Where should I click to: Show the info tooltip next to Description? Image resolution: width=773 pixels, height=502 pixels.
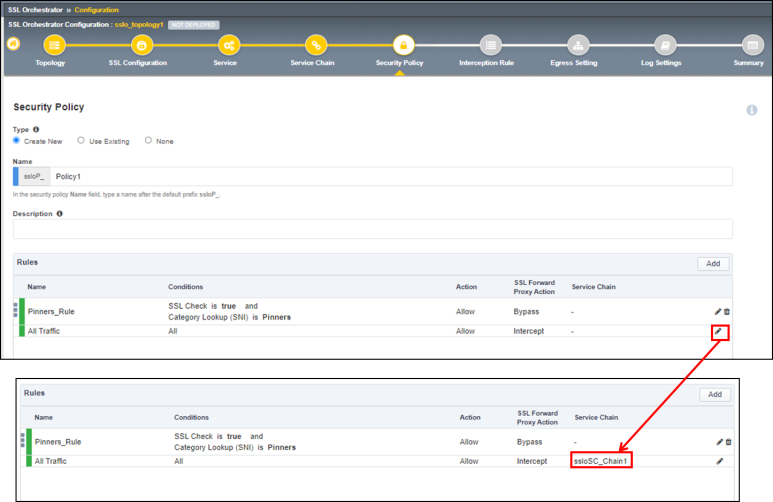click(x=60, y=214)
